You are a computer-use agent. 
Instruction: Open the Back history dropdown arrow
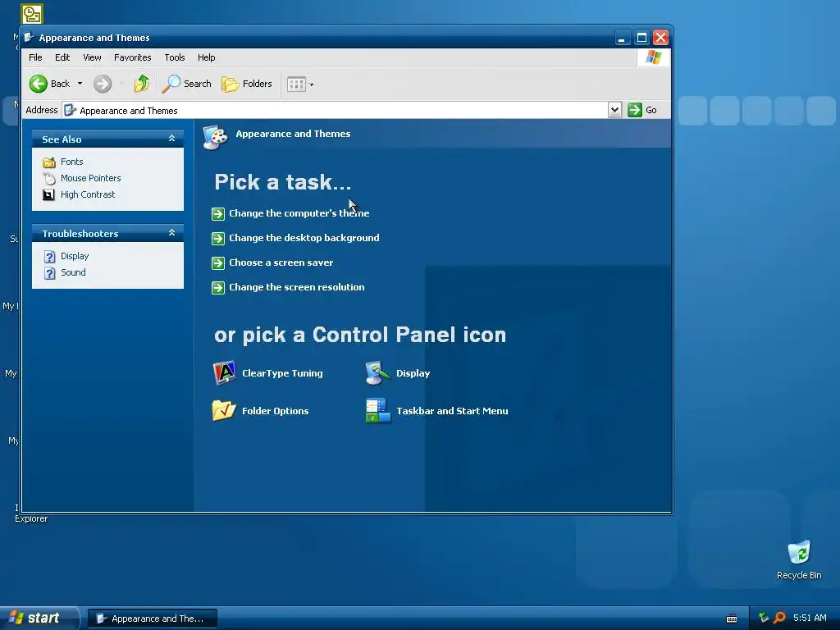coord(80,84)
